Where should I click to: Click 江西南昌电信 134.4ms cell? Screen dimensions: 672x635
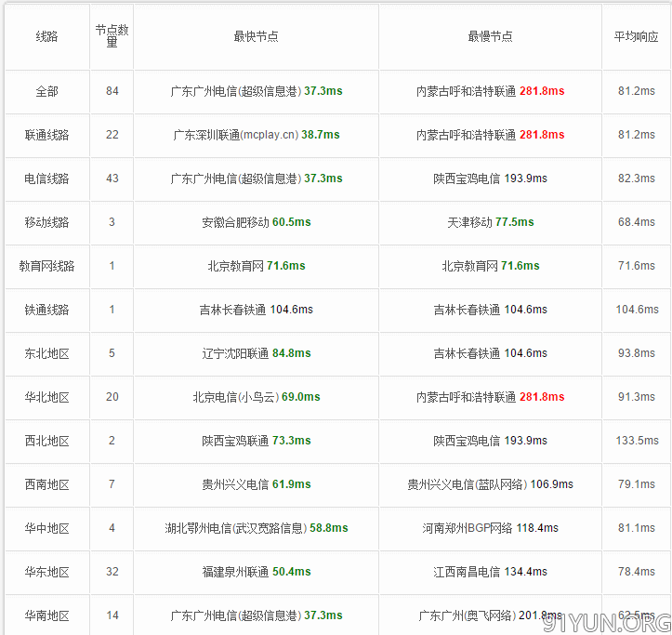tap(490, 573)
